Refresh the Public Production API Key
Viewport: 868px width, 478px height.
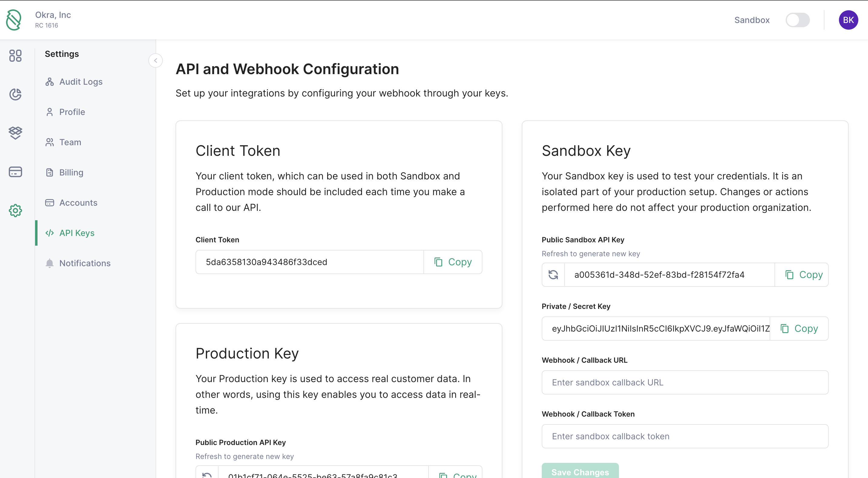click(207, 474)
